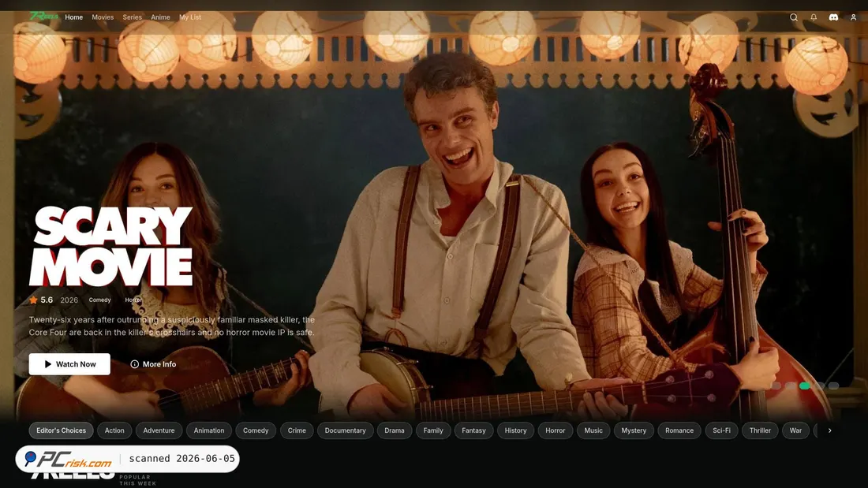
Task: Filter by the Music genre chip
Action: tap(593, 430)
